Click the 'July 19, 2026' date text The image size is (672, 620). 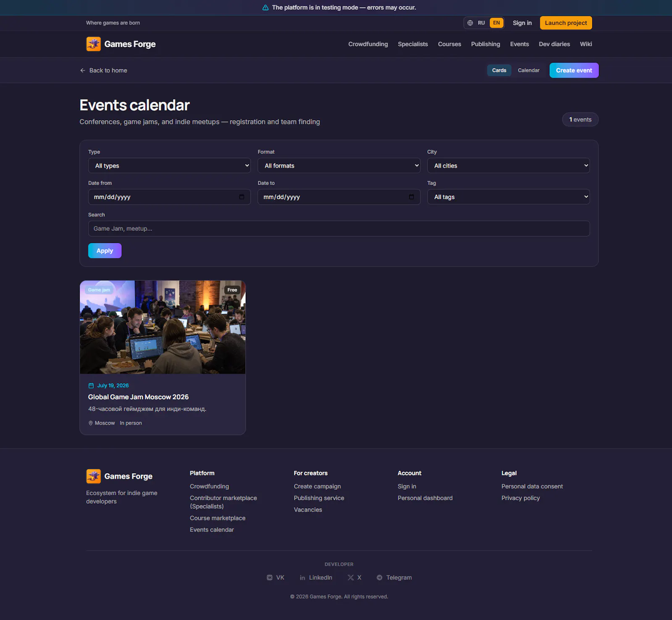click(x=113, y=385)
